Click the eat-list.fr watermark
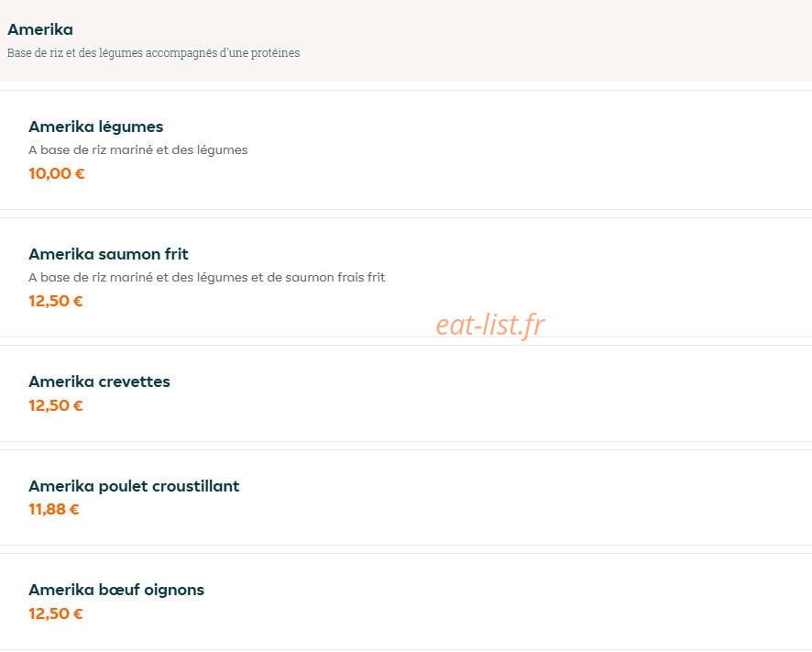Viewport: 812px width, 652px height. click(490, 326)
